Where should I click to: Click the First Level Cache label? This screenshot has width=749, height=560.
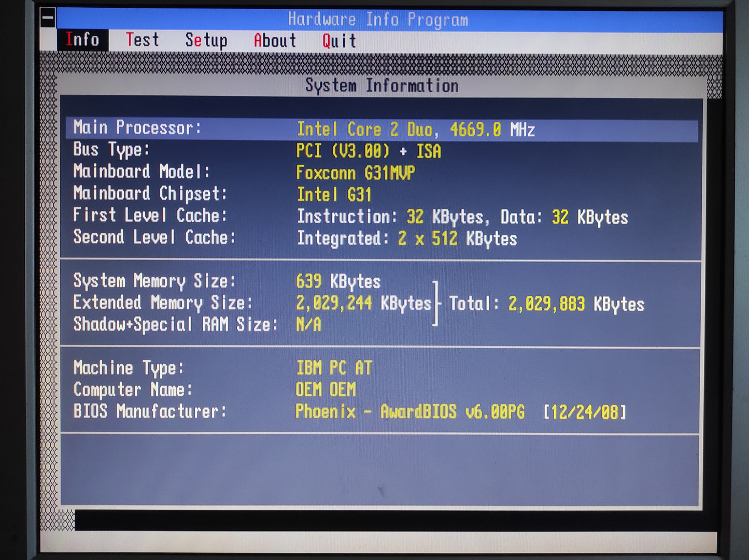[150, 216]
